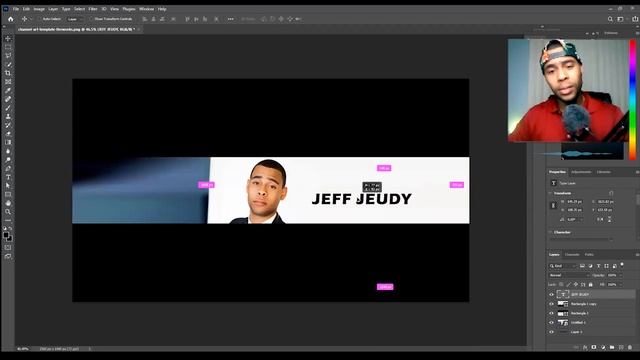Select the Brush tool
The width and height of the screenshot is (640, 360).
point(8,108)
